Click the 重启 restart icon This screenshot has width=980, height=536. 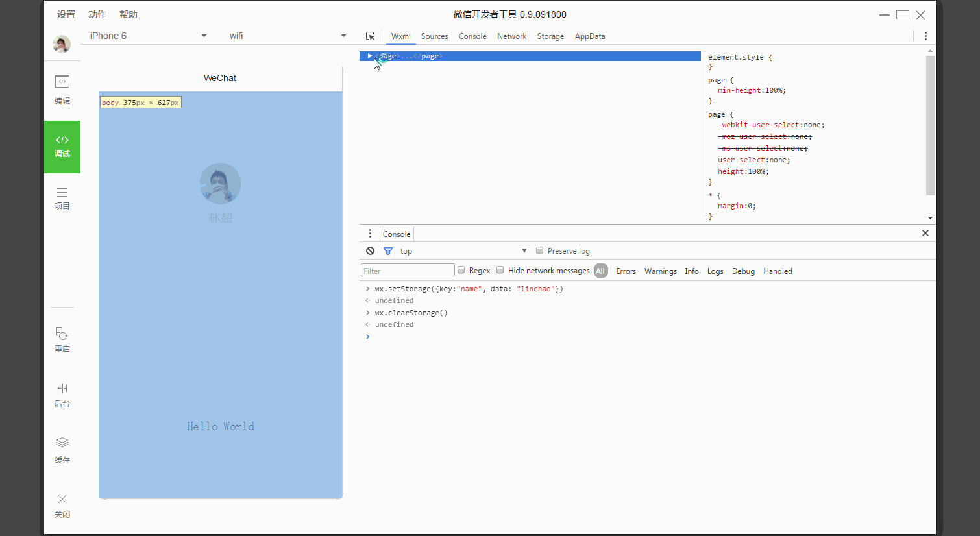tap(62, 339)
